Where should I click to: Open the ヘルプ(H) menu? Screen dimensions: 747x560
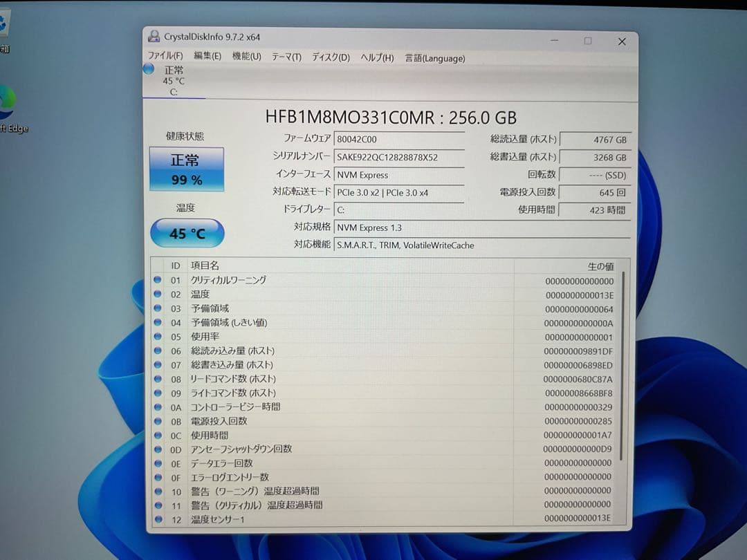pos(375,58)
